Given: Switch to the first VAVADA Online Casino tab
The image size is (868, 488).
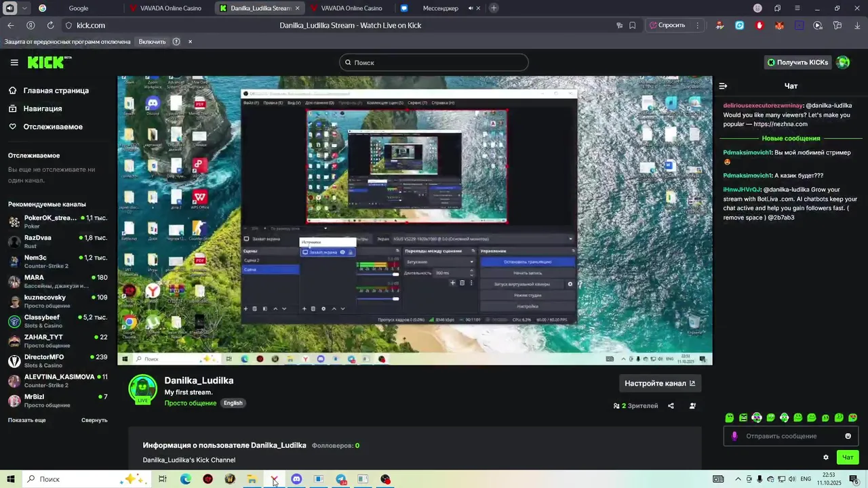Looking at the screenshot, I should pyautogui.click(x=170, y=8).
